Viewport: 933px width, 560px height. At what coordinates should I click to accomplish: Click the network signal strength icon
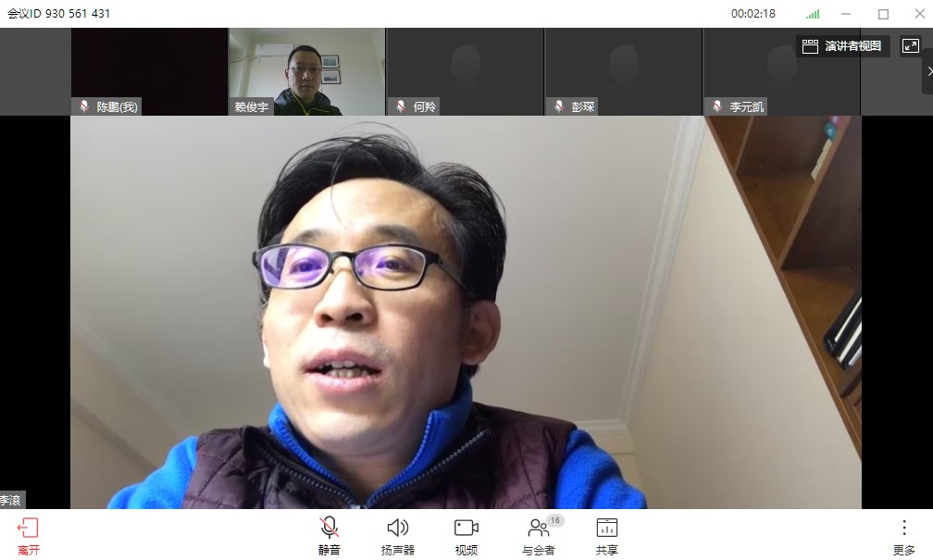coord(813,14)
